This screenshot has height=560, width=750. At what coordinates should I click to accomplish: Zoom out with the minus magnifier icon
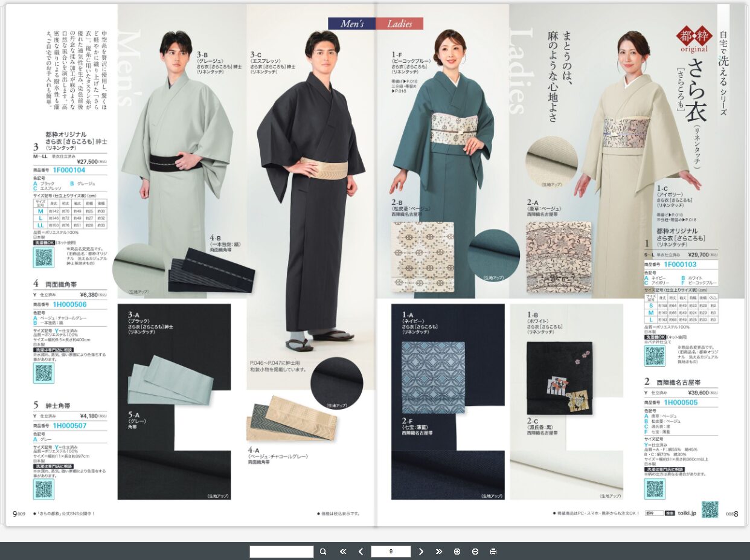pyautogui.click(x=475, y=552)
